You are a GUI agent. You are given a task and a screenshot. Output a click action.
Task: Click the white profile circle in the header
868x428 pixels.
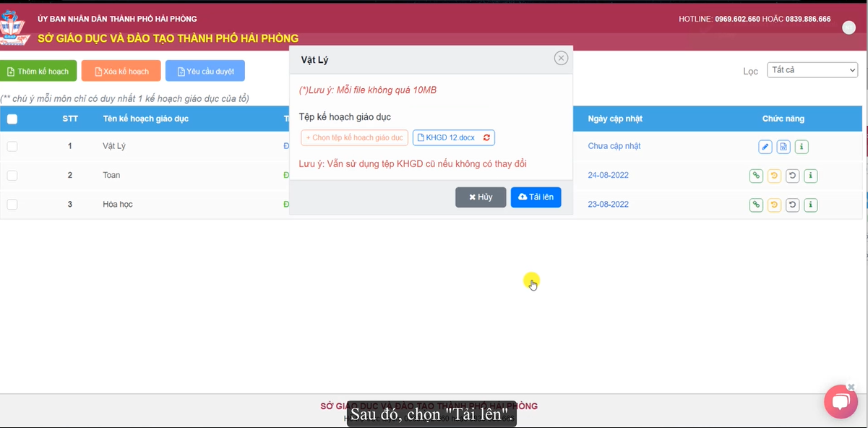849,27
